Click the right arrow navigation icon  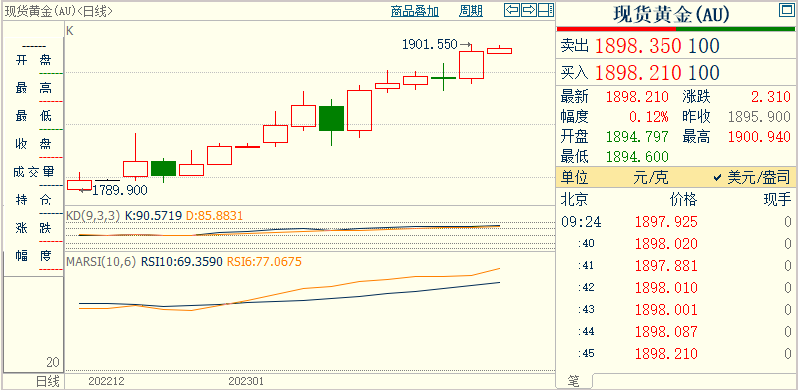coord(529,10)
